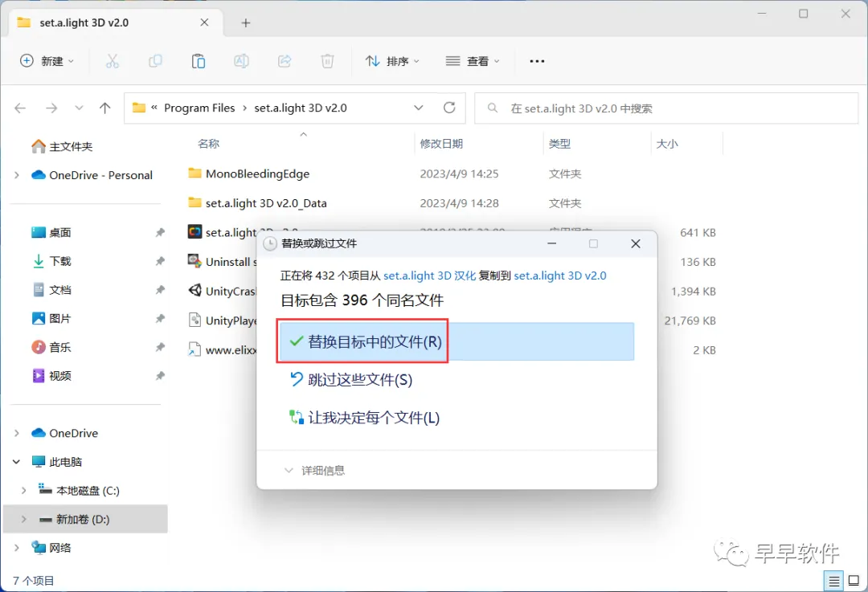Click the refresh icon beside address bar
Screen dimensions: 868x592
449,108
